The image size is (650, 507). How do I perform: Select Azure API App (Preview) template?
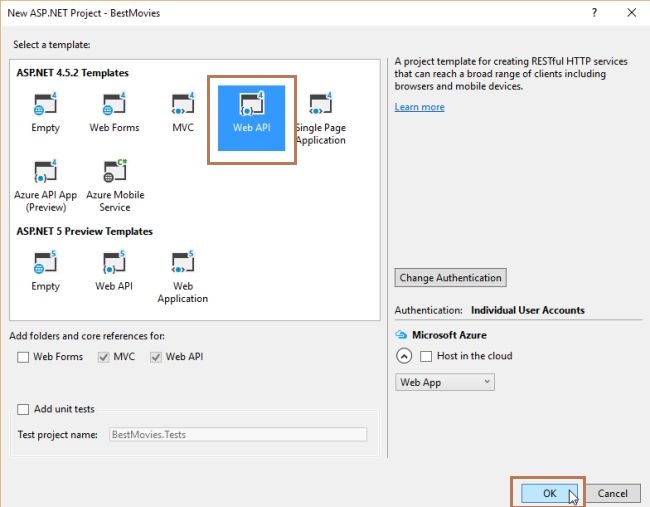45,171
